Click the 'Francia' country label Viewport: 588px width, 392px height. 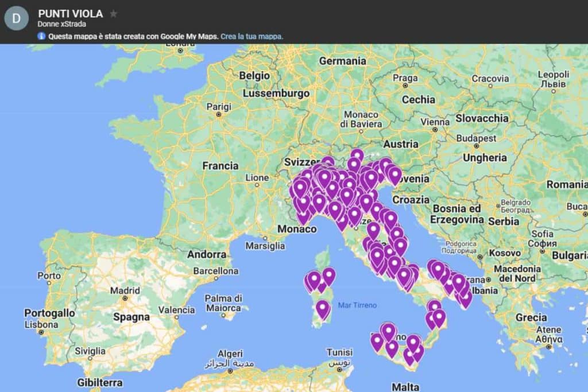[220, 166]
